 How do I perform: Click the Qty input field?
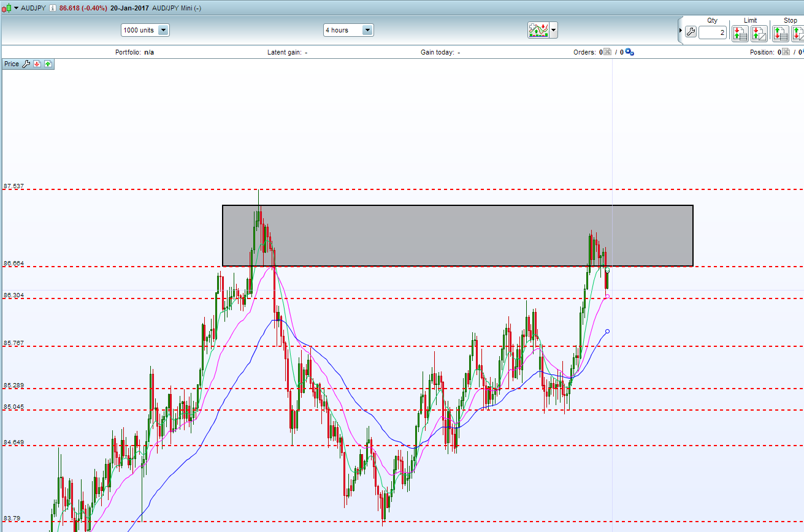tap(712, 32)
